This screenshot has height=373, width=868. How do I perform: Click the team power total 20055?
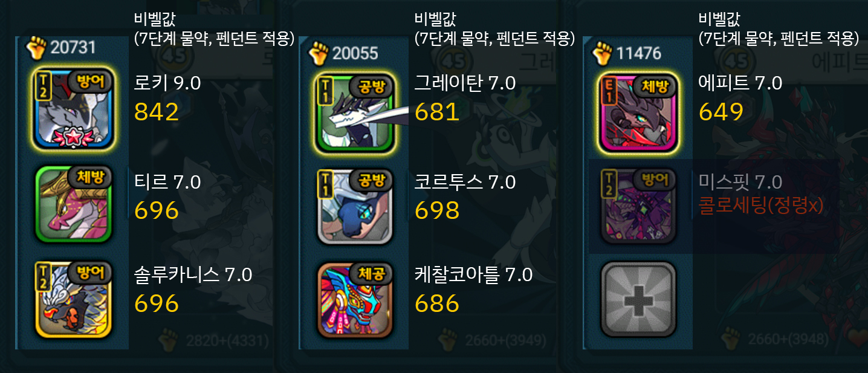pos(355,53)
